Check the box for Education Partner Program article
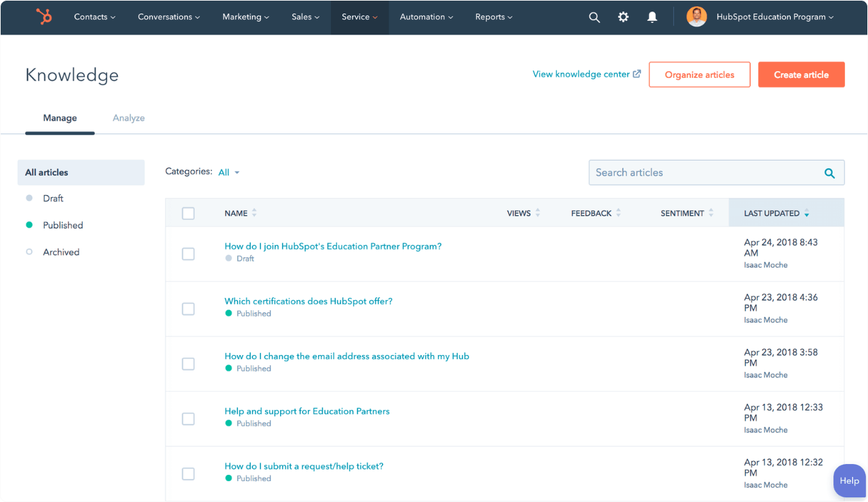The image size is (868, 502). [189, 254]
